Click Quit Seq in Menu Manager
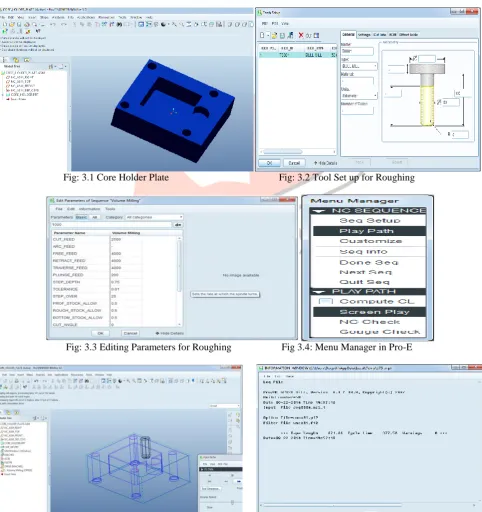The image size is (482, 512). pos(364,282)
